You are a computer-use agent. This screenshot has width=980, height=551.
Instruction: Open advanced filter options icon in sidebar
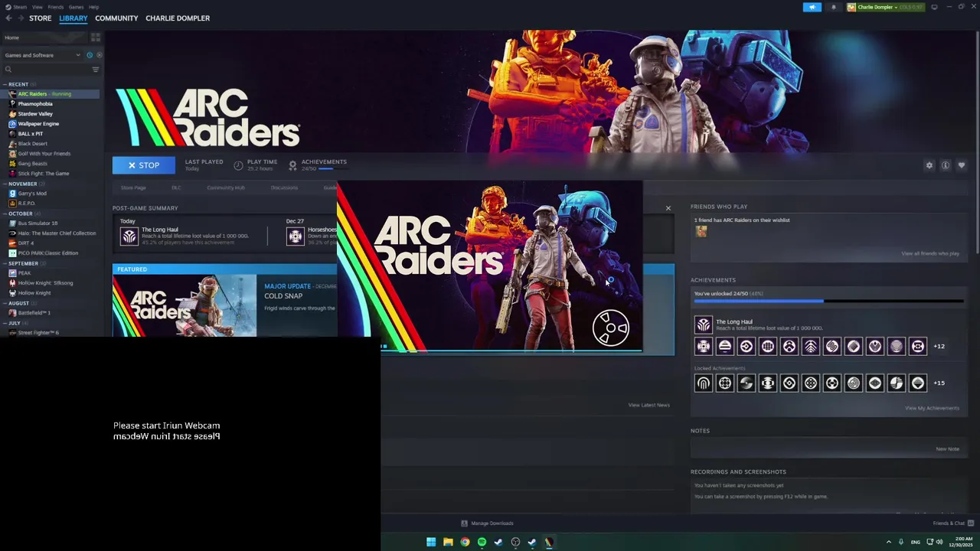pyautogui.click(x=96, y=70)
